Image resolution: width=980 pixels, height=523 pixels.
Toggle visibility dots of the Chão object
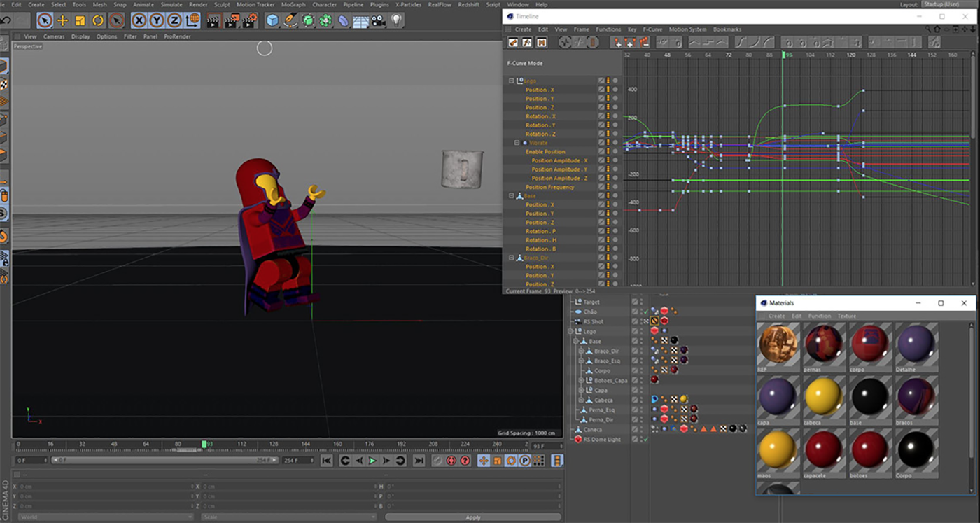641,312
